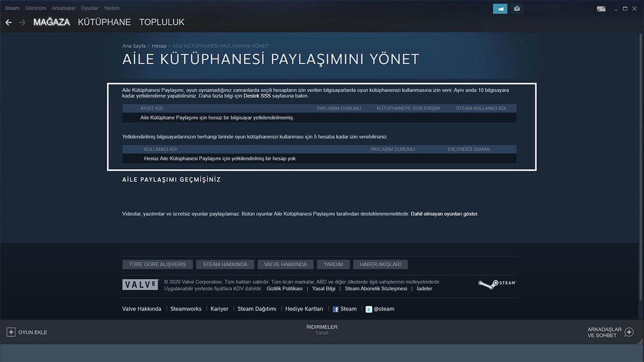Enter Big Picture mode via its icon
Image resolution: width=644 pixels, height=362 pixels.
601,9
